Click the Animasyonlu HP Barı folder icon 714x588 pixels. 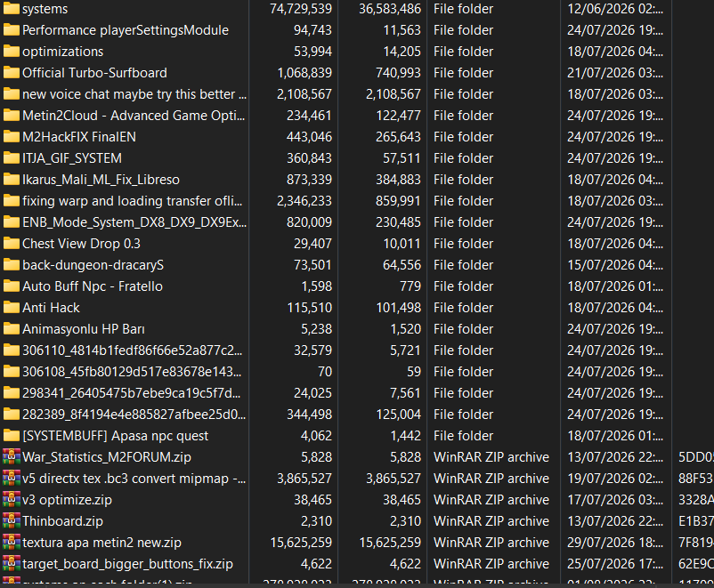11,329
